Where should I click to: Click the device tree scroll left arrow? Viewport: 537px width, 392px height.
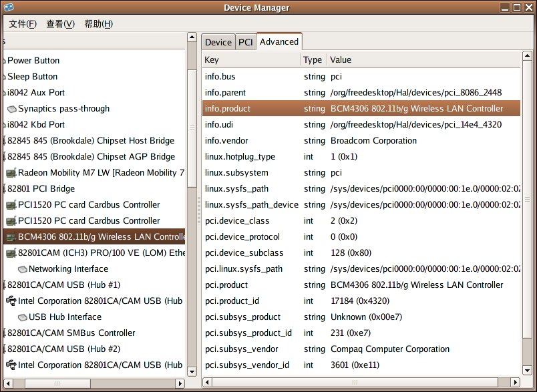pos(8,383)
